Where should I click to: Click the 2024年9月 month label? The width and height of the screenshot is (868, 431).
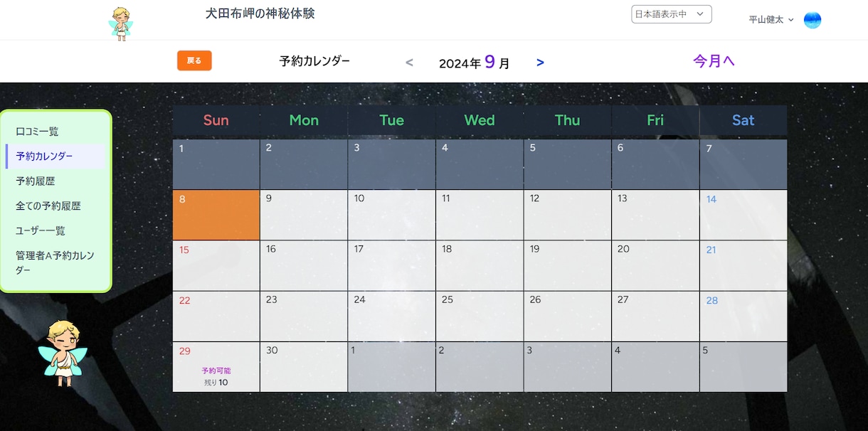pyautogui.click(x=475, y=63)
